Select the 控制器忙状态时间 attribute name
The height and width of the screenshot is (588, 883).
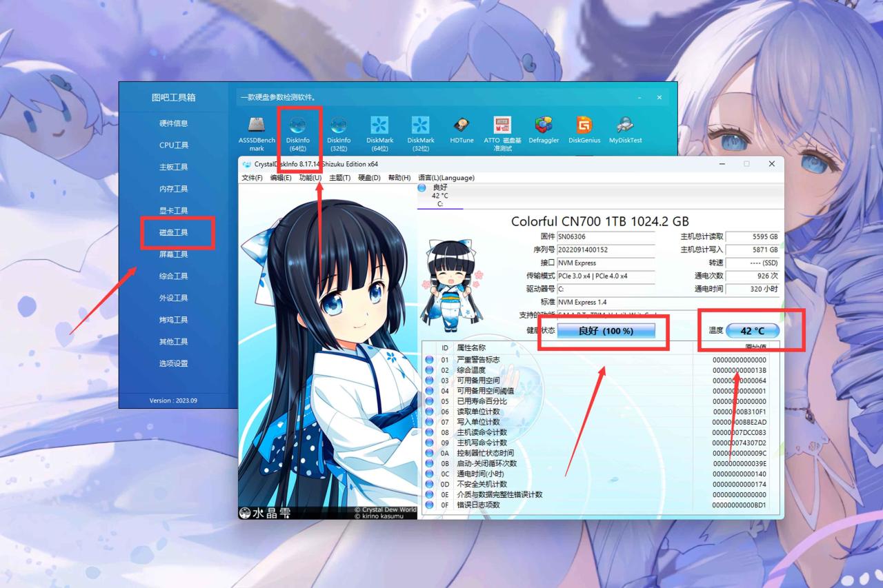tap(485, 453)
